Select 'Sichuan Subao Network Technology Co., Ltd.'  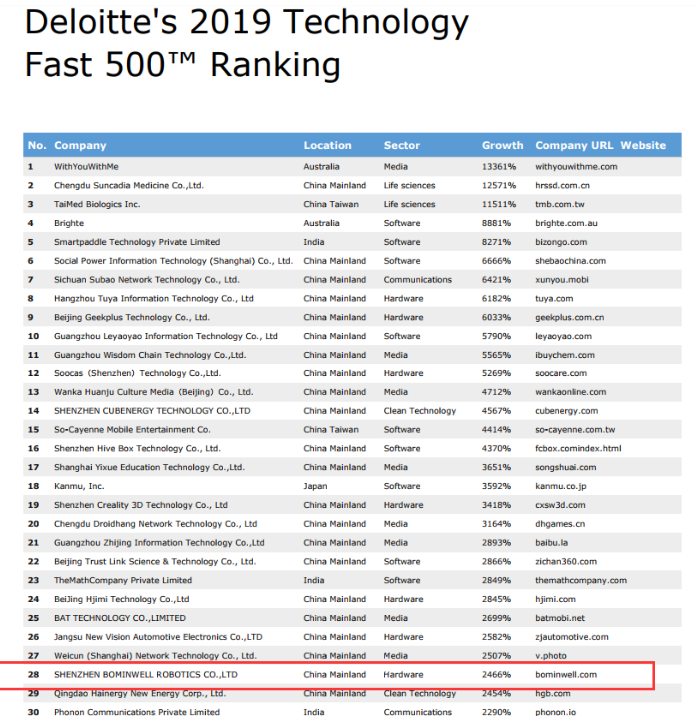(x=147, y=280)
